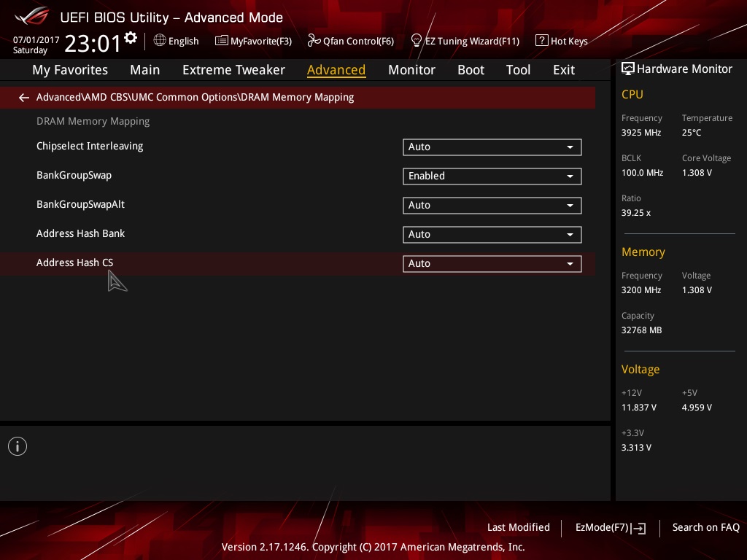Open MyFavorite(F3)
The height and width of the screenshot is (560, 747).
tap(261, 42)
